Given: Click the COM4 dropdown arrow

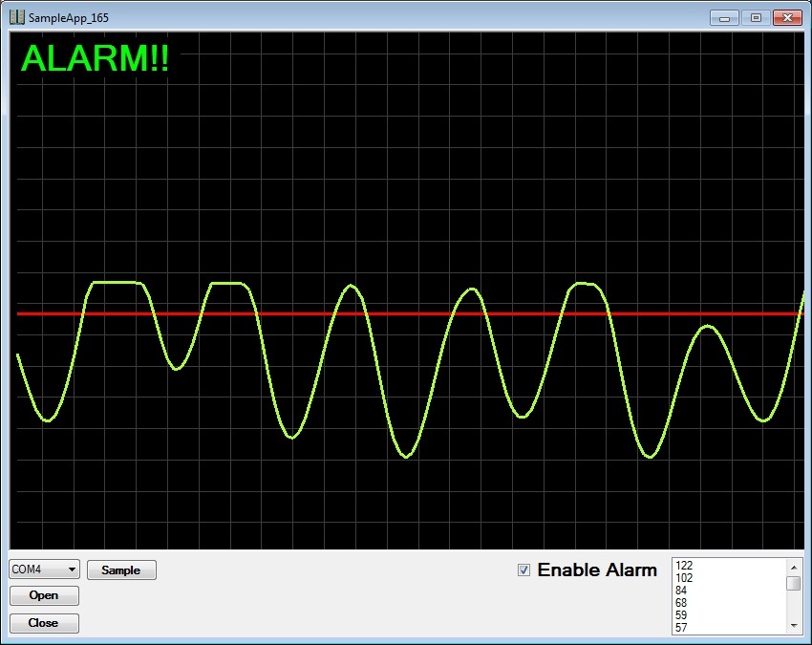Looking at the screenshot, I should click(73, 570).
